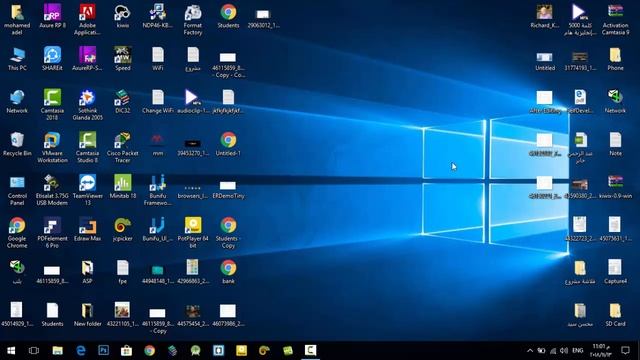
Task: Open the jcpicker taskbar icon
Action: 264,351
